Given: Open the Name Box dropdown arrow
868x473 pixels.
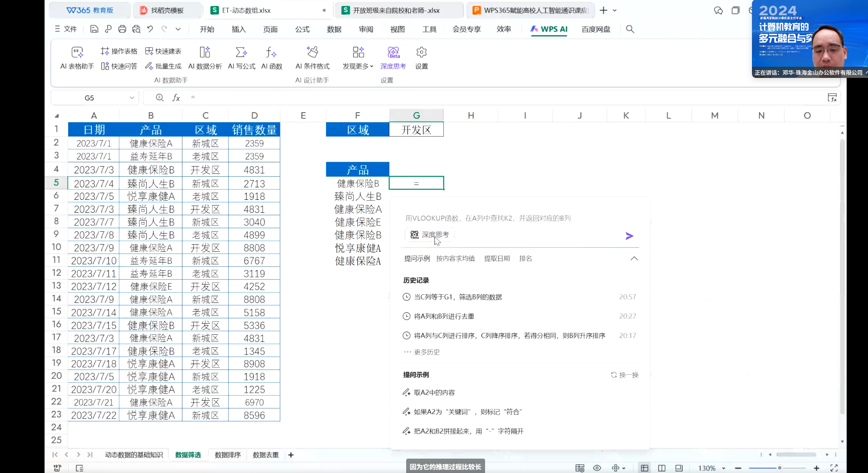Looking at the screenshot, I should coord(132,98).
